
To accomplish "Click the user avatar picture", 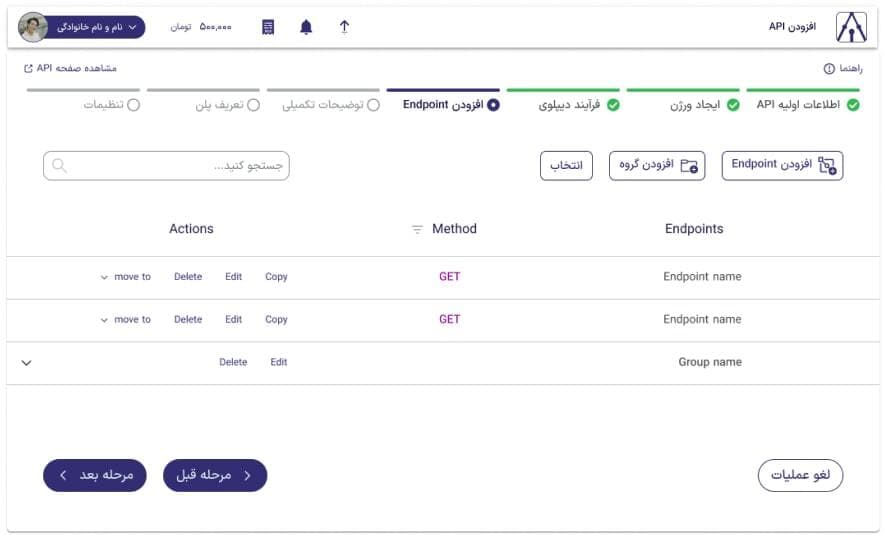I will click(33, 27).
